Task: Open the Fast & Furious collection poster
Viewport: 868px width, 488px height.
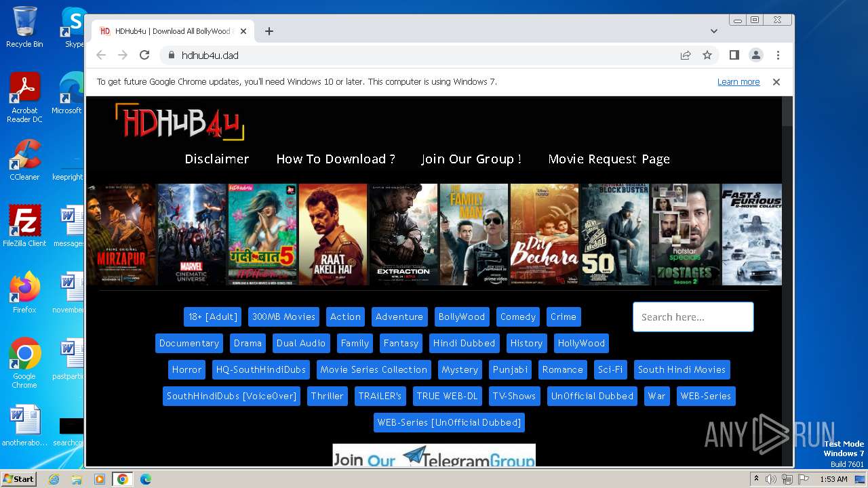Action: click(x=751, y=235)
